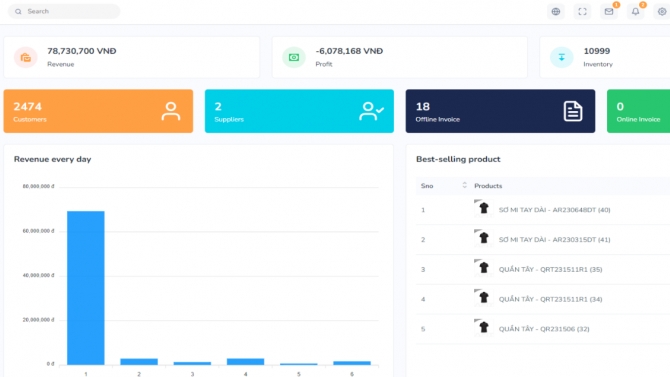Click Sno number 1 in table
This screenshot has width=670, height=377.
pos(423,210)
